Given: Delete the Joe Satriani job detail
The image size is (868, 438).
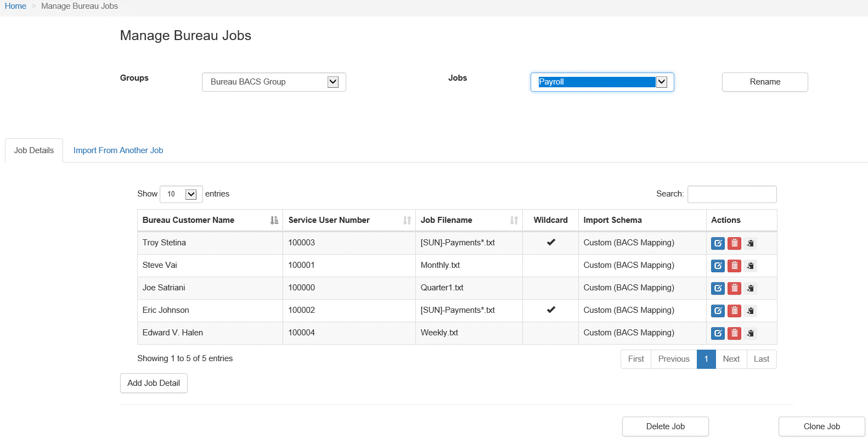Looking at the screenshot, I should (734, 288).
